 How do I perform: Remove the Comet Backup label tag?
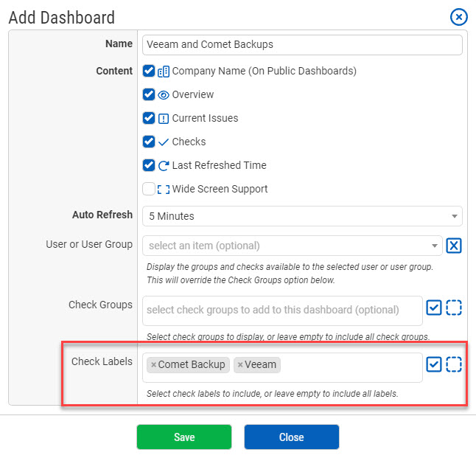tap(153, 365)
